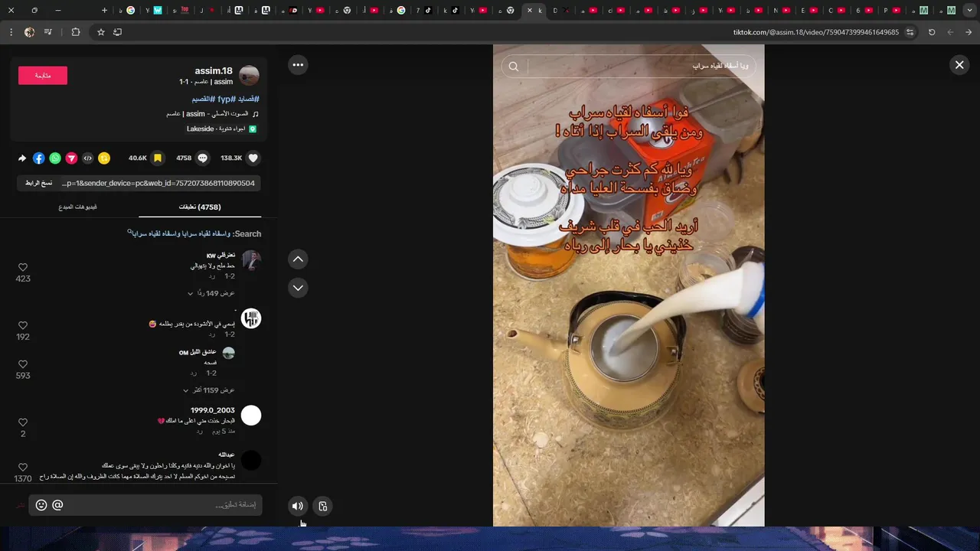The width and height of the screenshot is (980, 551).
Task: Reply to the عاشق الليل comment
Action: point(193,373)
